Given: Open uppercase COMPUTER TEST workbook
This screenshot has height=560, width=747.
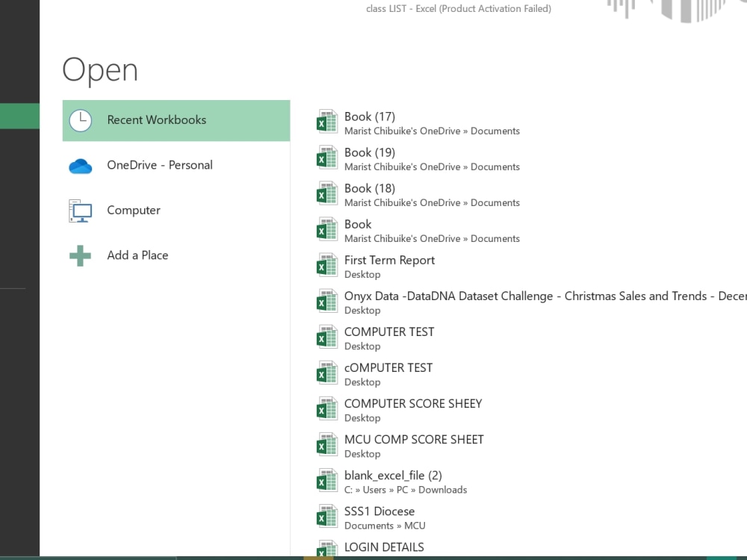Looking at the screenshot, I should point(389,332).
